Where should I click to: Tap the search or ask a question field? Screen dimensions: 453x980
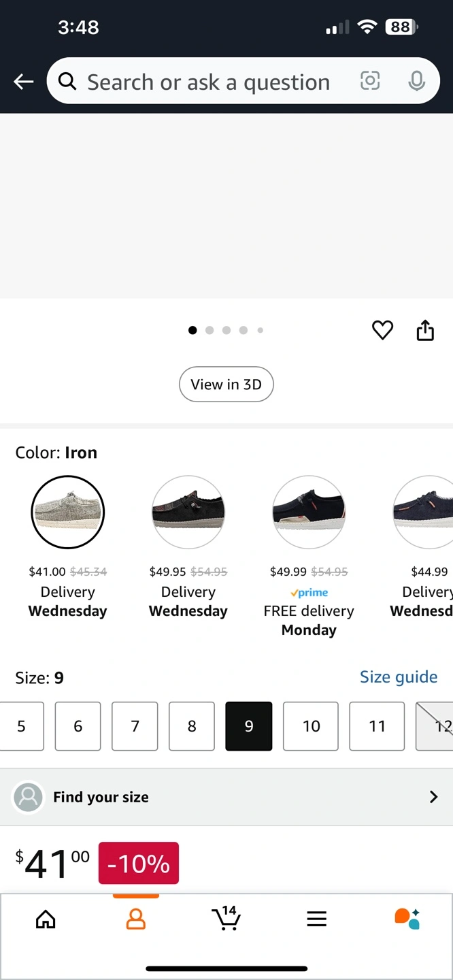point(207,82)
